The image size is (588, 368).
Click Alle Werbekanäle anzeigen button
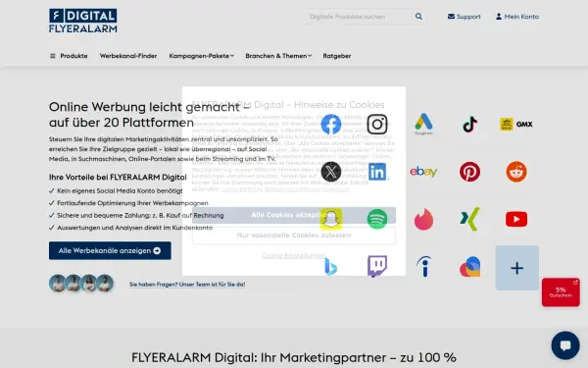pos(110,250)
